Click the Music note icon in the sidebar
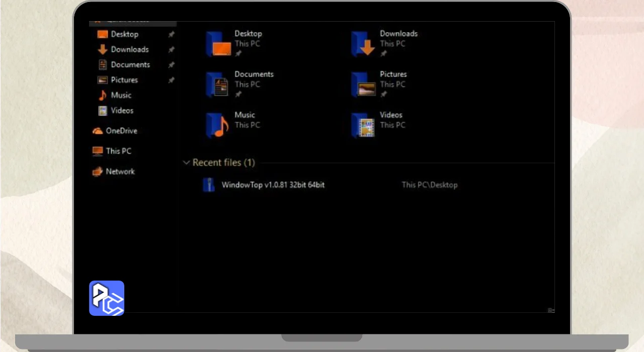Screen dimensions: 644x352 (103, 95)
